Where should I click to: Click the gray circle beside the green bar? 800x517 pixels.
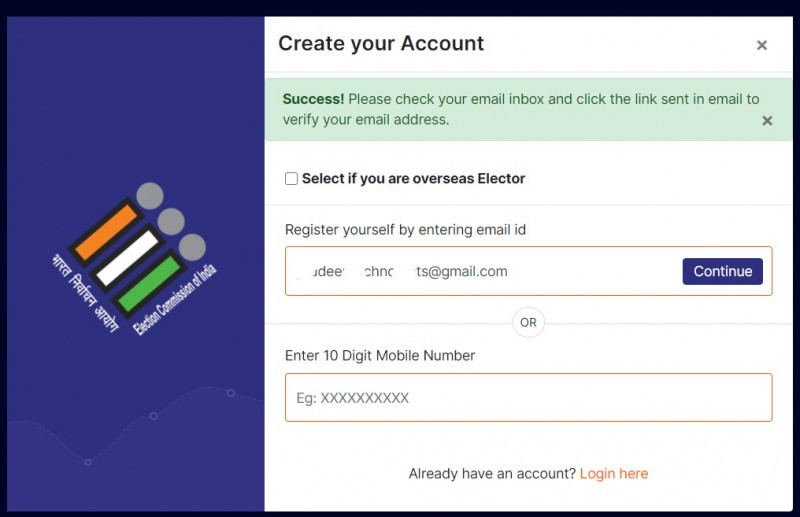(x=192, y=247)
